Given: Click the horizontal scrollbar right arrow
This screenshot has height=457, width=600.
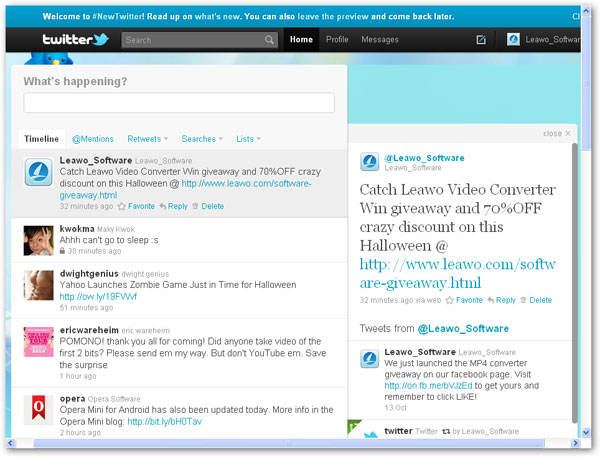Looking at the screenshot, I should point(575,443).
